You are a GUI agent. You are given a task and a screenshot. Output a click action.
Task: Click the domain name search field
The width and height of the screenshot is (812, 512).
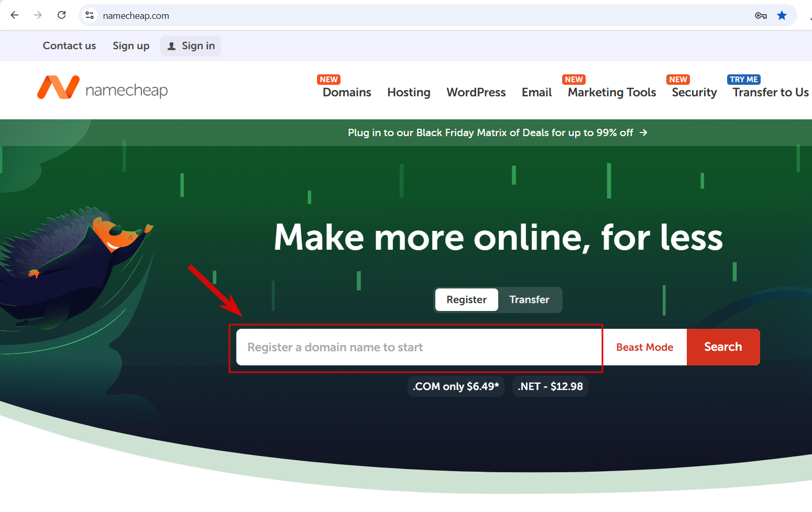[x=419, y=347]
